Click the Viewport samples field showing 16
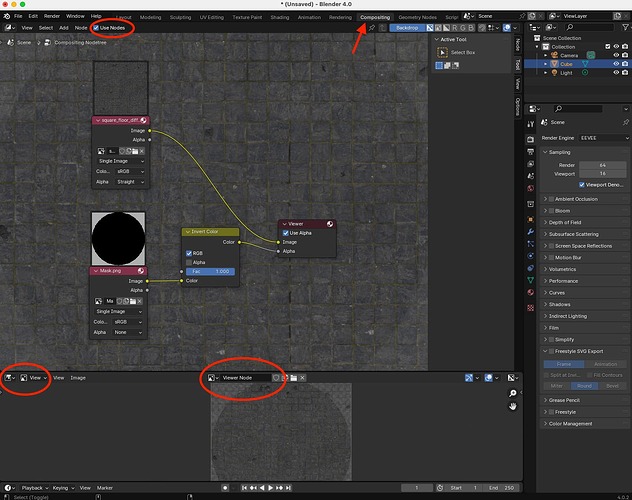632x500 pixels. click(x=603, y=174)
